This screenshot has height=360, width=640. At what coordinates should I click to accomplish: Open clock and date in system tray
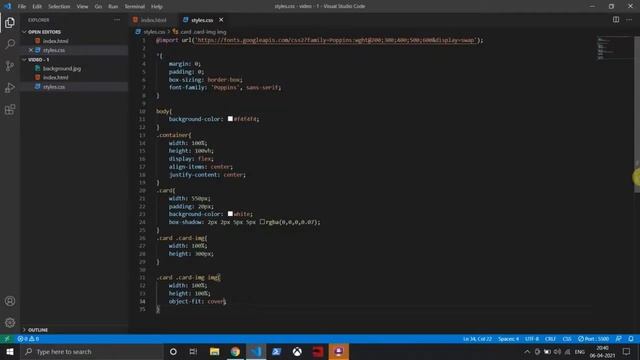click(602, 351)
